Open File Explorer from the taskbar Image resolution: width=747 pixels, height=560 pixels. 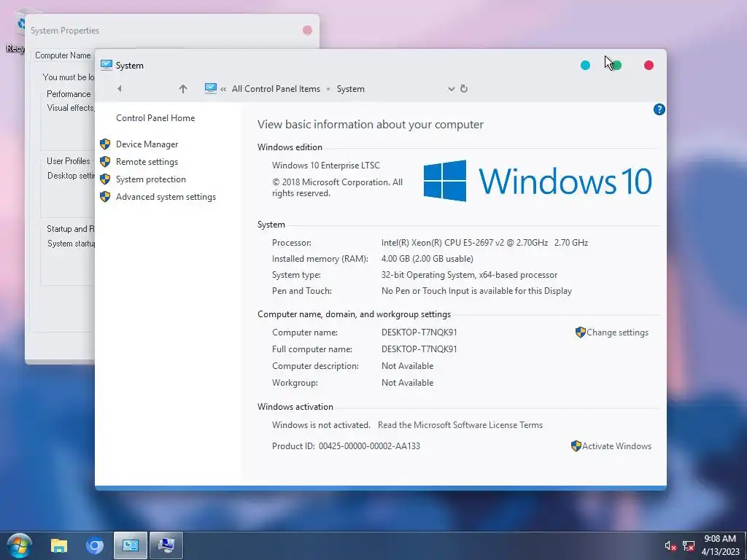pyautogui.click(x=58, y=545)
